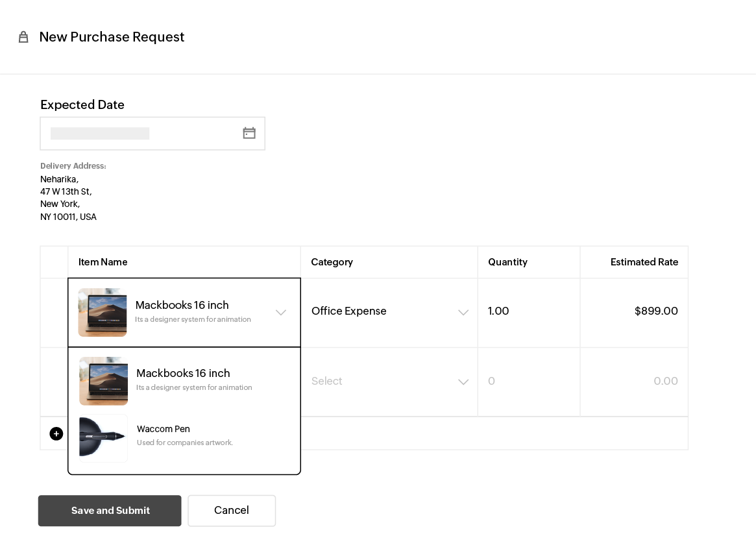Click the Cancel button
The height and width of the screenshot is (558, 756).
tap(232, 511)
